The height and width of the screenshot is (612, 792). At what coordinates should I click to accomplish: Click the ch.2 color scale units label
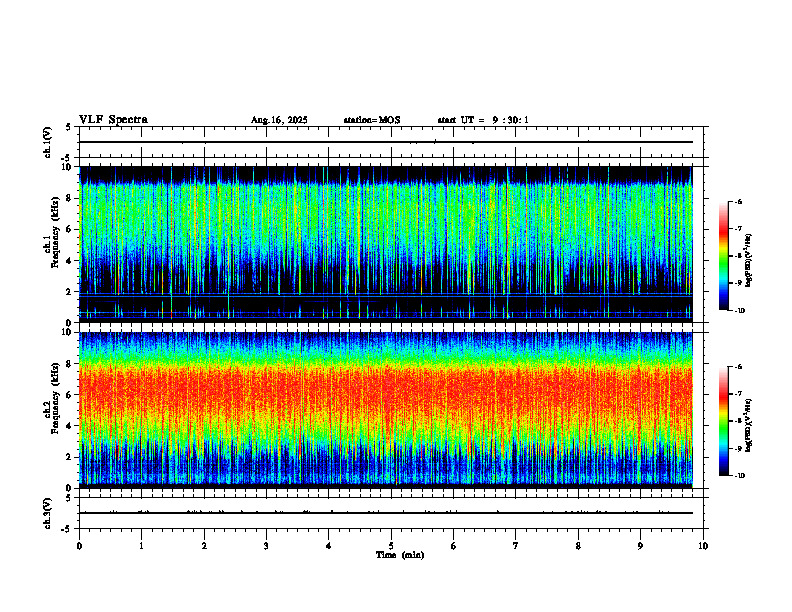(x=749, y=426)
